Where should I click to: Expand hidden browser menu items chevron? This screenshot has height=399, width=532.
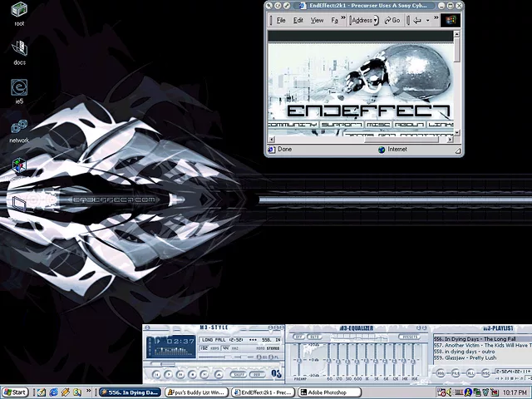(x=343, y=18)
